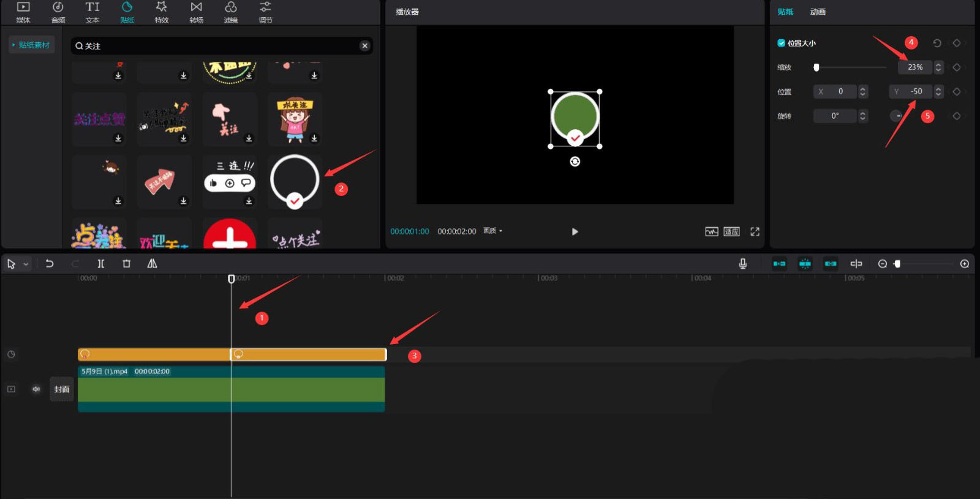Viewport: 980px width, 499px height.
Task: Expand the pointer tool selection dropdown
Action: tap(26, 265)
